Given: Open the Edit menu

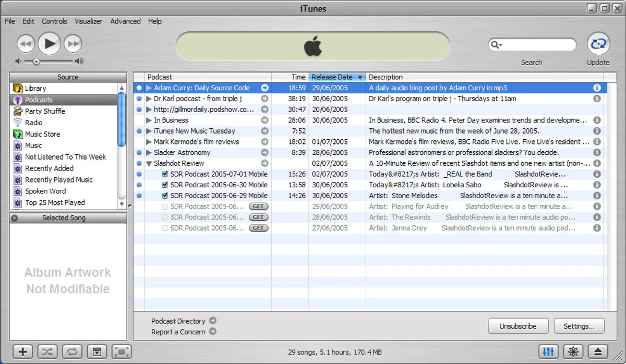Looking at the screenshot, I should coord(28,21).
